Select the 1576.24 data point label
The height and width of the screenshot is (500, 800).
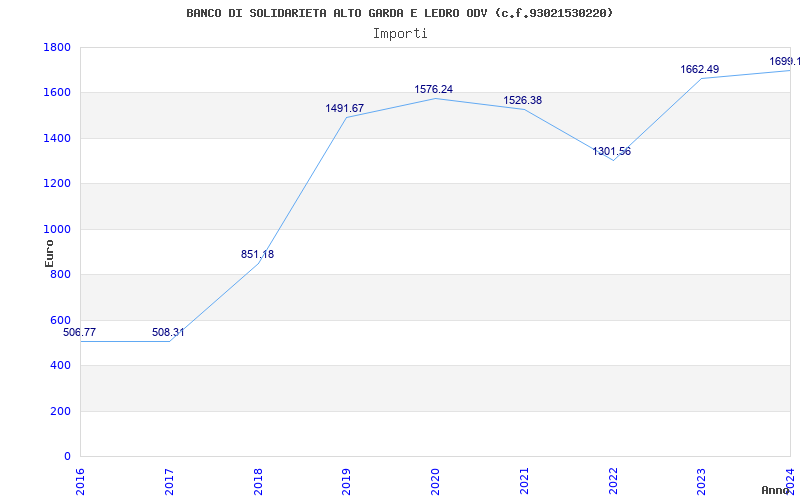(434, 89)
